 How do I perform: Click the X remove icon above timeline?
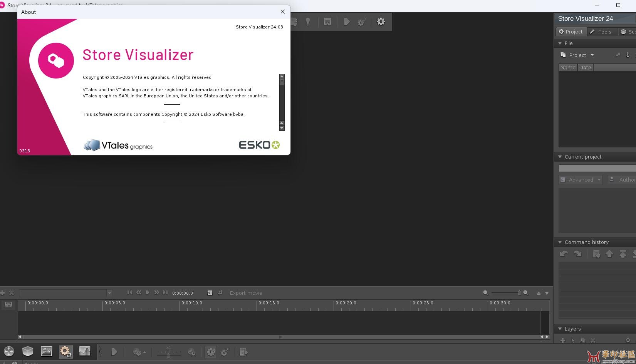click(12, 293)
